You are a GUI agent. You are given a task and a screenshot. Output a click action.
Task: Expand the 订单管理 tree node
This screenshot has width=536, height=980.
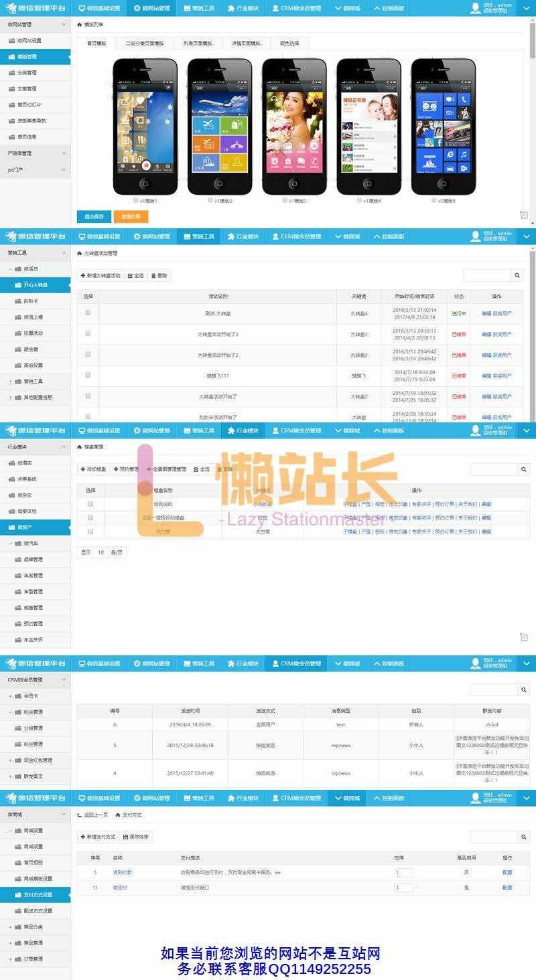10,959
